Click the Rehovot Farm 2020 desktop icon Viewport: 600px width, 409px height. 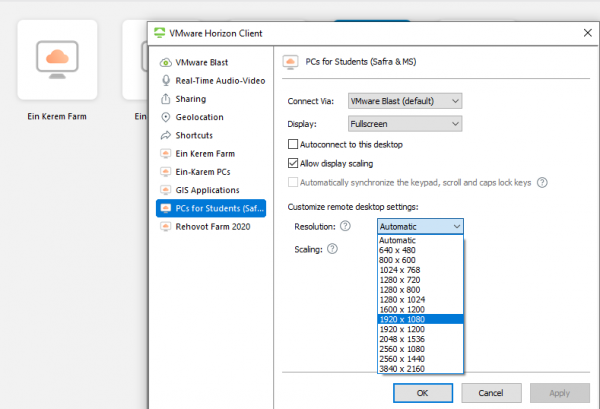(165, 226)
